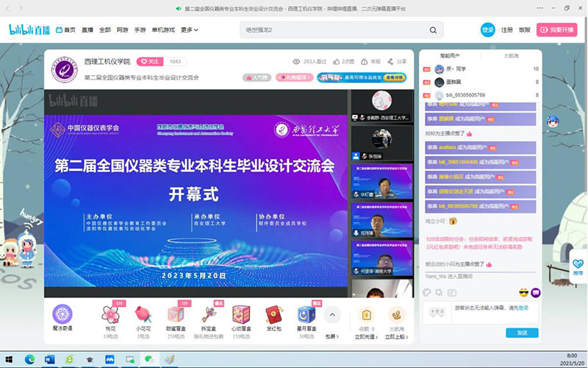Select the 小花花 gift icon
Image resolution: width=588 pixels, height=368 pixels.
click(143, 315)
